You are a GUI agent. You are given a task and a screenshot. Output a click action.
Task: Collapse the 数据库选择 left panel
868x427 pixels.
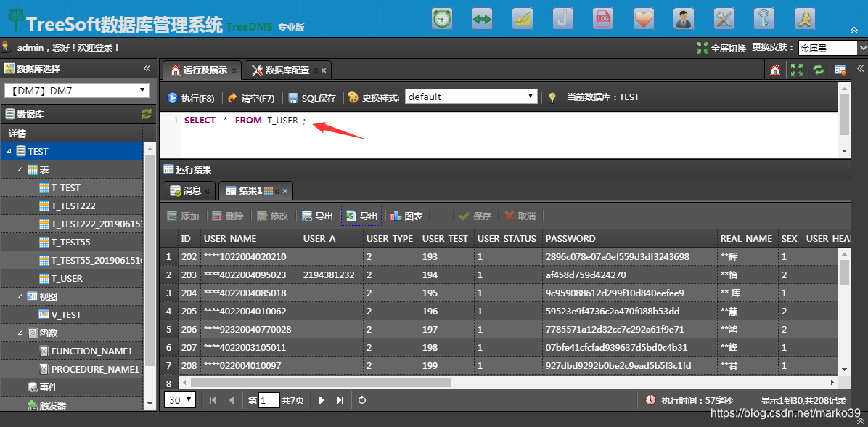(x=147, y=68)
